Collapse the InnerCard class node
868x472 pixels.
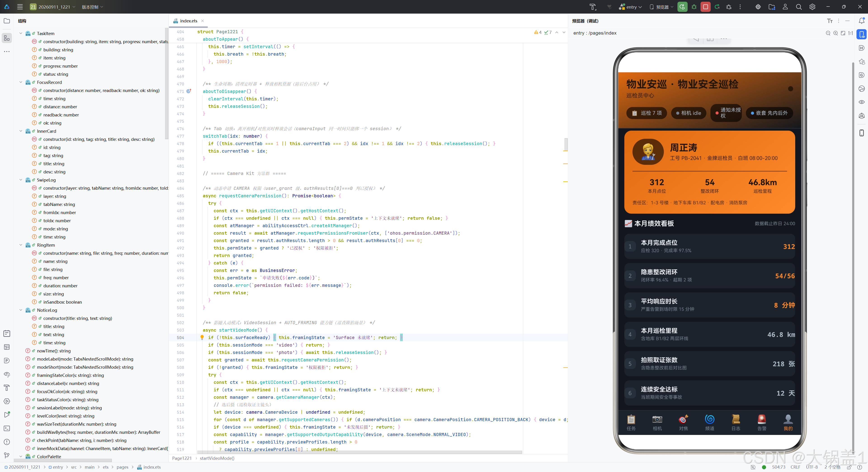click(x=21, y=131)
